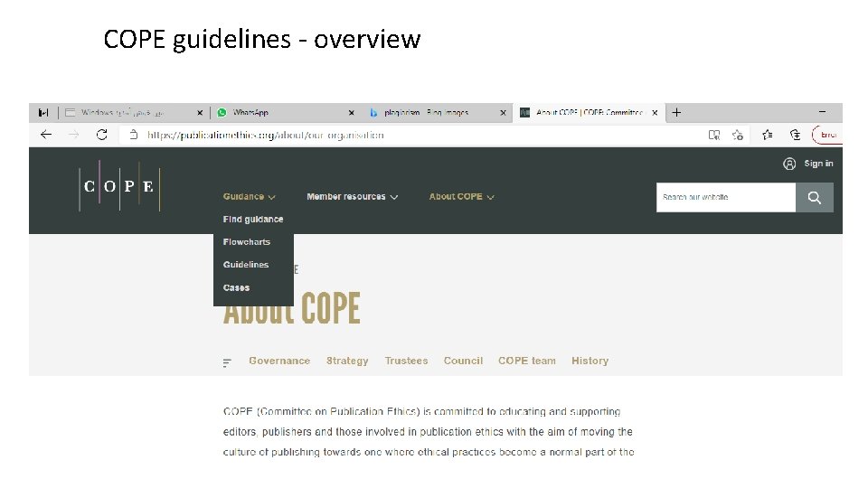Choose Guidelines in the Guidance menu
The height and width of the screenshot is (488, 868).
tap(246, 265)
